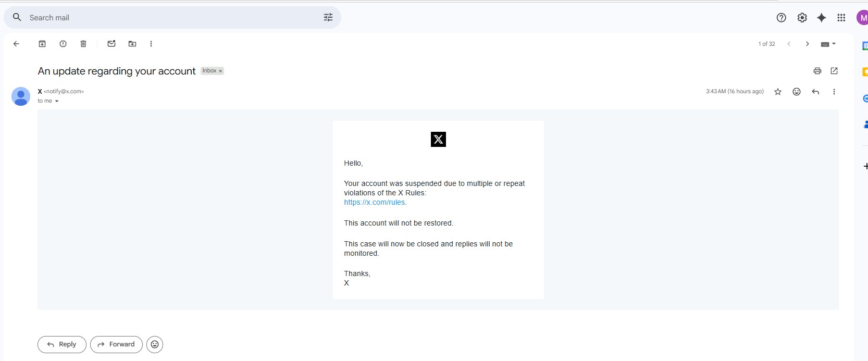
Task: Open the Move to folder icon
Action: (x=132, y=44)
